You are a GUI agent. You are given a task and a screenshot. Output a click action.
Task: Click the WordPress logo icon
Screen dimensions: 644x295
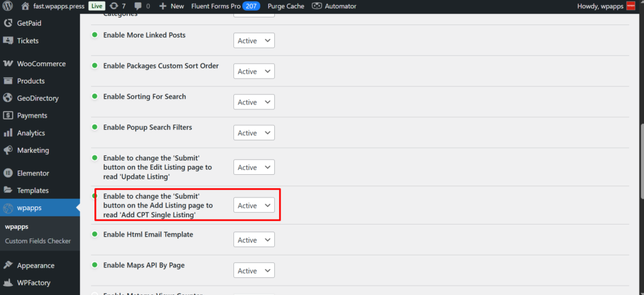tap(8, 6)
